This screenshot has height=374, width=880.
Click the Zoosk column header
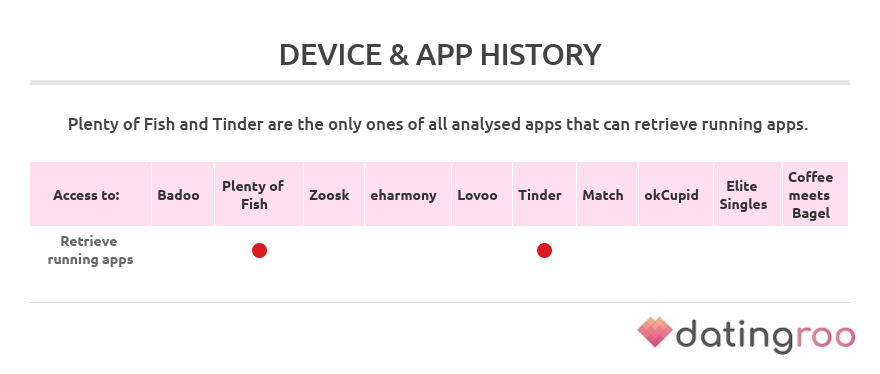coord(329,195)
